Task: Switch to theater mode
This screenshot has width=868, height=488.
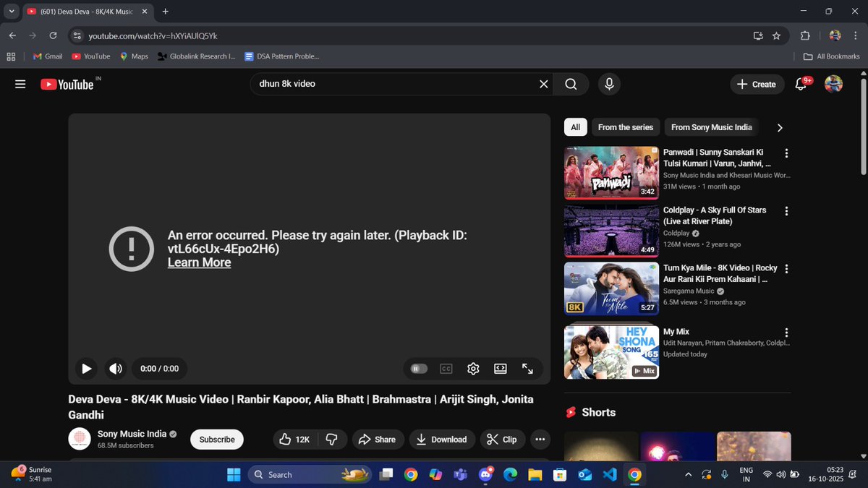Action: tap(501, 369)
